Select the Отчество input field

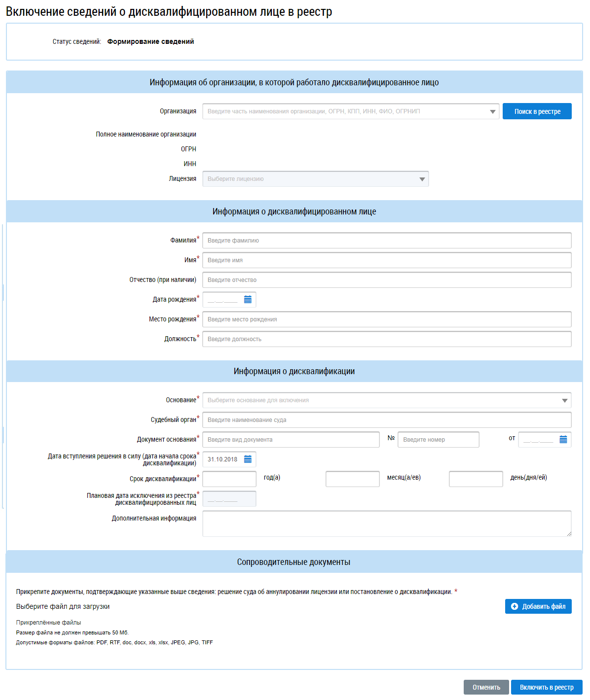[x=387, y=280]
